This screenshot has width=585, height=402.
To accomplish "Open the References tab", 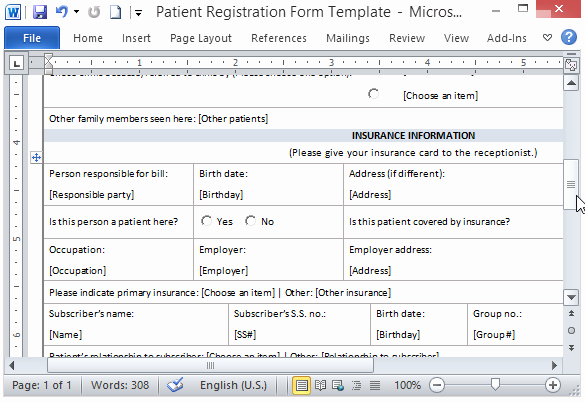I will 279,38.
